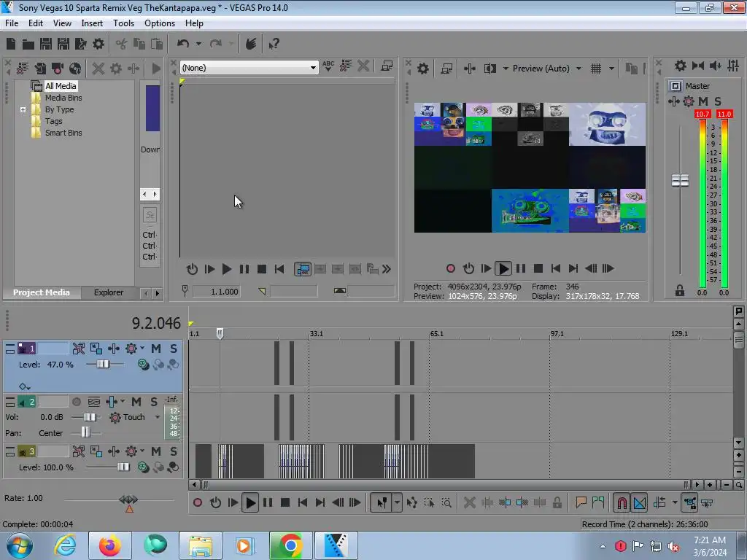The image size is (747, 560).
Task: Open the Edit menu
Action: click(36, 23)
